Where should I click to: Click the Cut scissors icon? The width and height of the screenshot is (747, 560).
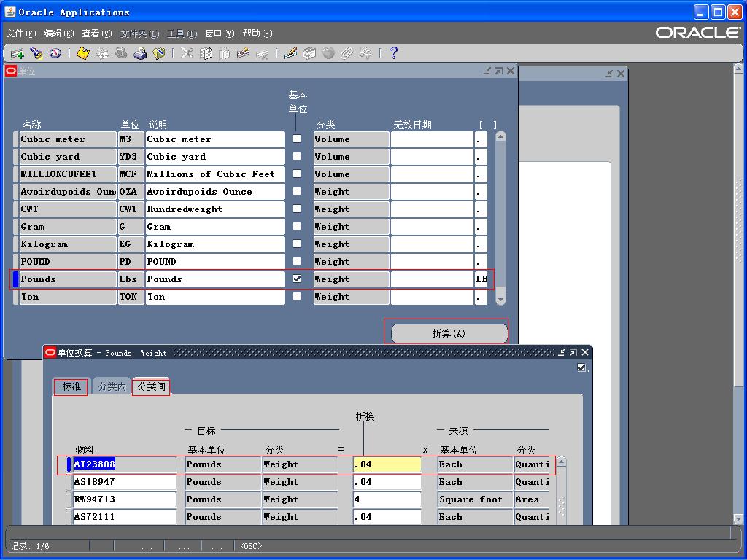[x=187, y=53]
